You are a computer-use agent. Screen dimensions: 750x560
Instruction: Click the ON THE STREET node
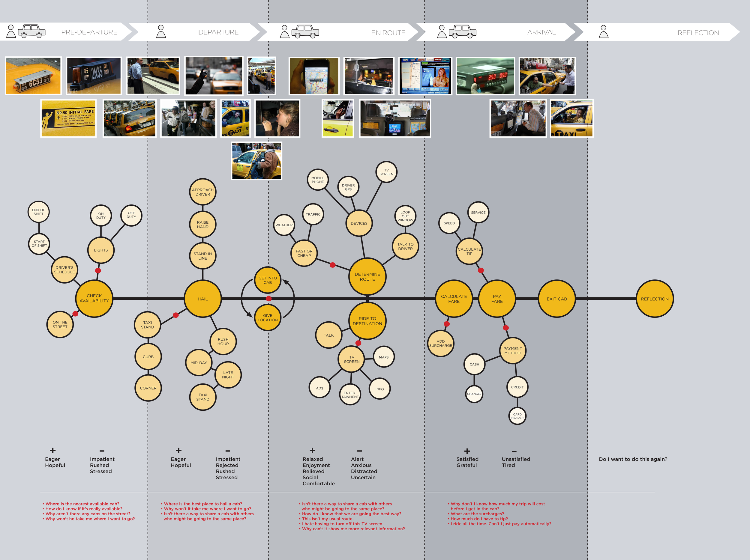tap(60, 325)
